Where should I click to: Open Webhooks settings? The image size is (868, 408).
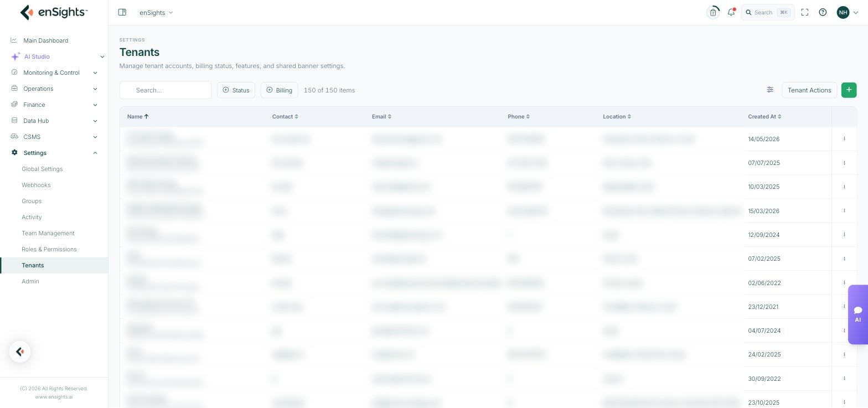click(x=36, y=185)
